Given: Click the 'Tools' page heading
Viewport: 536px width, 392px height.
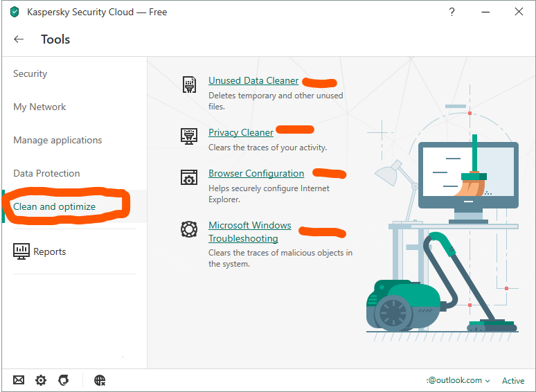Looking at the screenshot, I should coord(55,39).
